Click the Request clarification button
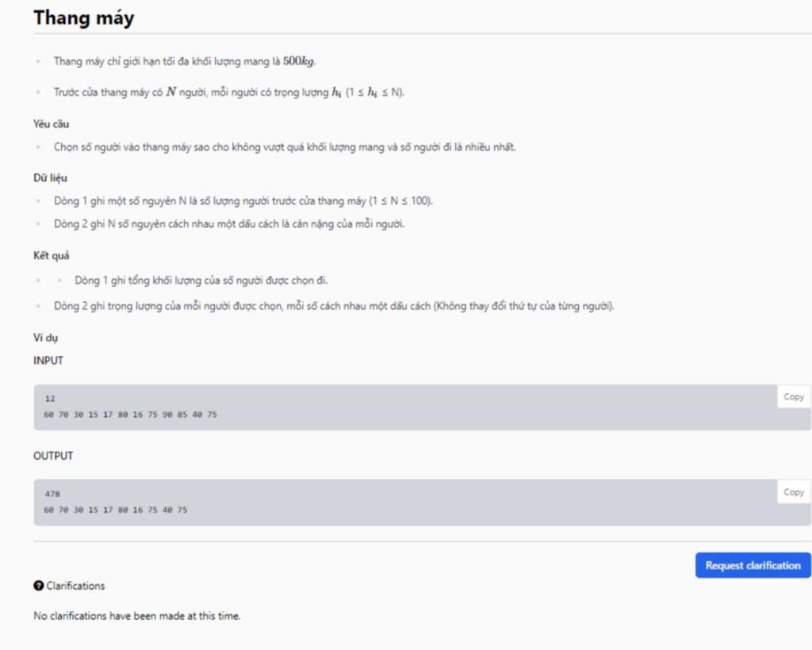Viewport: 812px width, 650px height. (753, 565)
